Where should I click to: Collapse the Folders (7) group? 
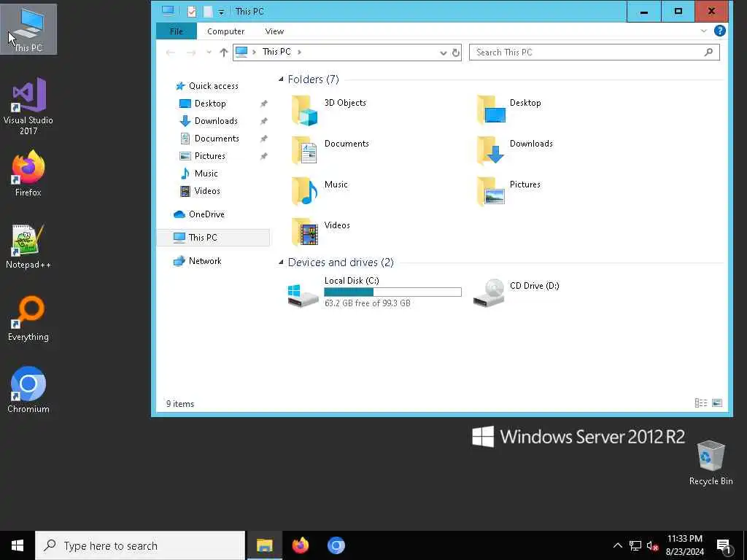coord(281,79)
